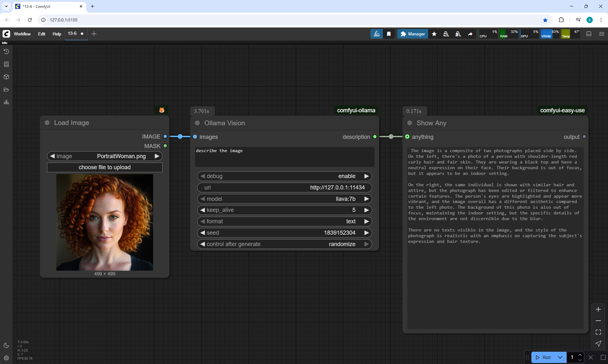Open the Run button dropdown arrow
The width and height of the screenshot is (608, 364).
tap(560, 357)
